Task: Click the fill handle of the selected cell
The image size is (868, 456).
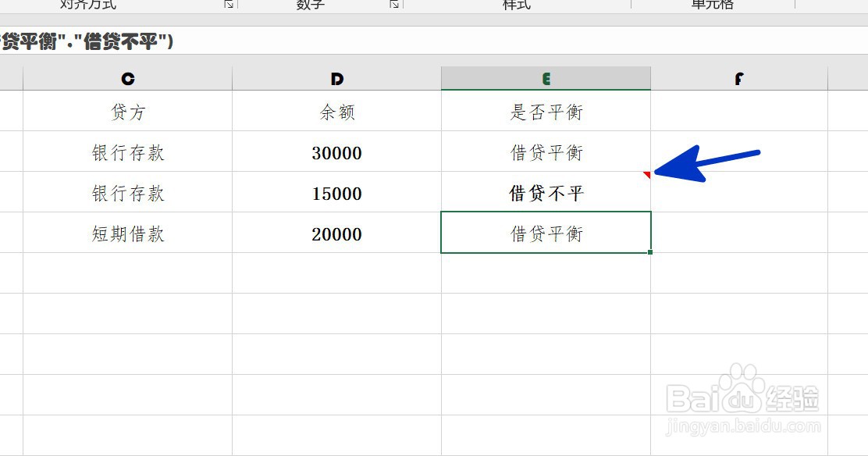Action: pos(650,251)
